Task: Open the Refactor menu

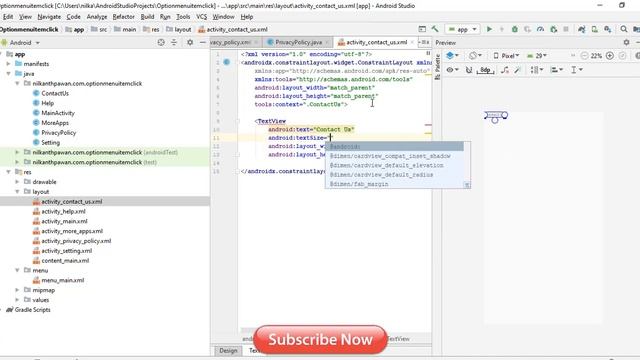Action: point(123,17)
